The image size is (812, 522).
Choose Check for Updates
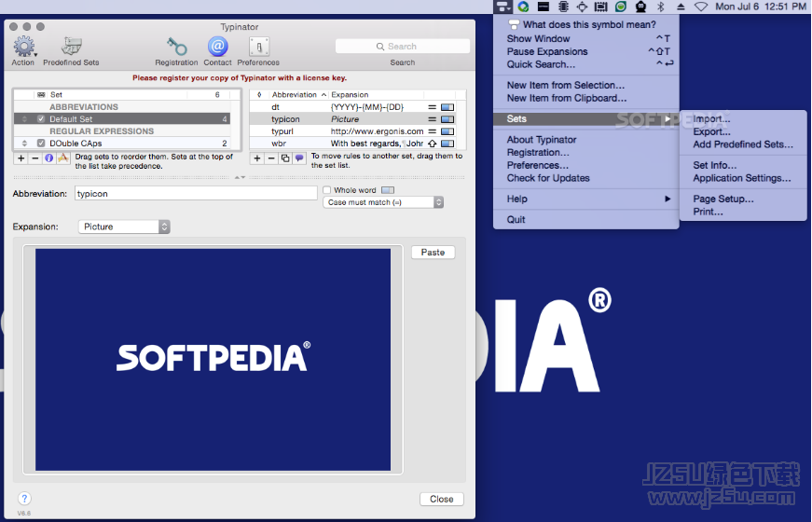[x=586, y=178]
